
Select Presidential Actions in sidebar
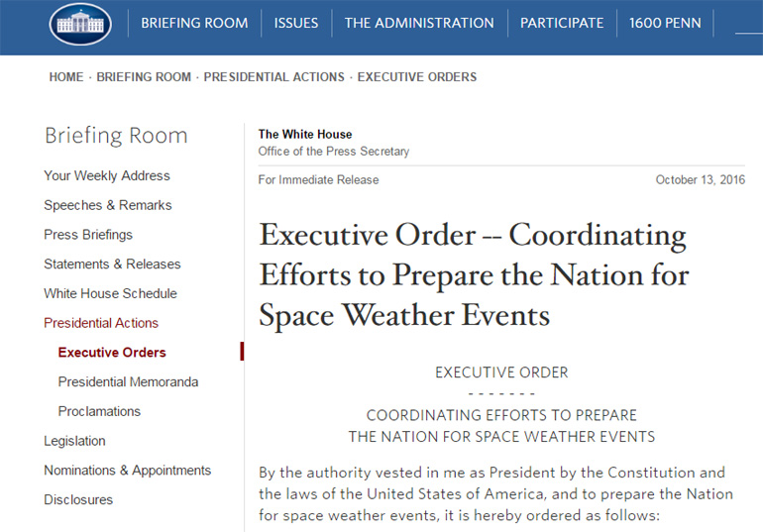click(x=101, y=323)
